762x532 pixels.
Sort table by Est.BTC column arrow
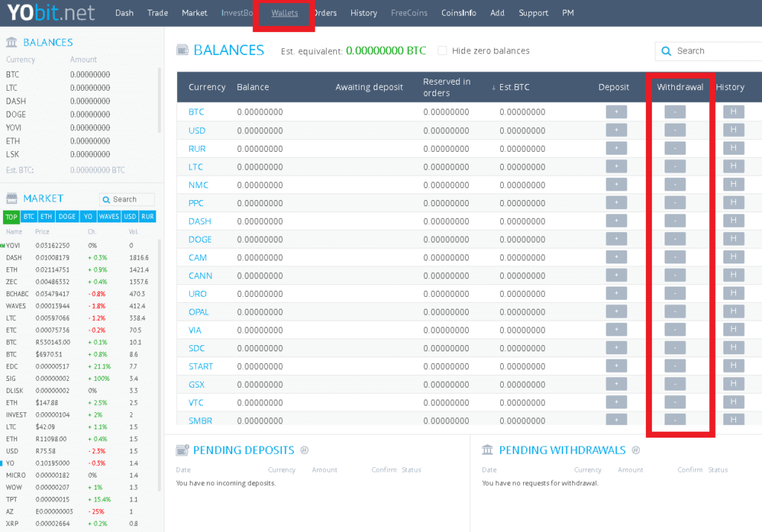493,88
